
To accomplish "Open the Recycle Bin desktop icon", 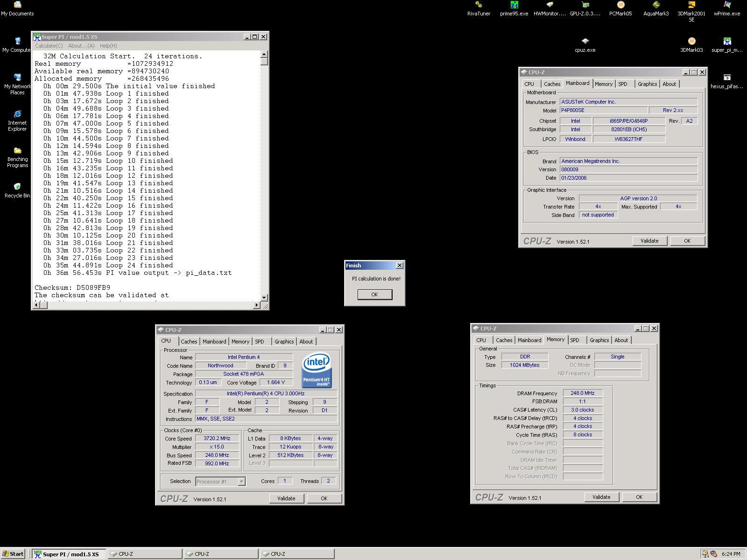I will coord(17,190).
